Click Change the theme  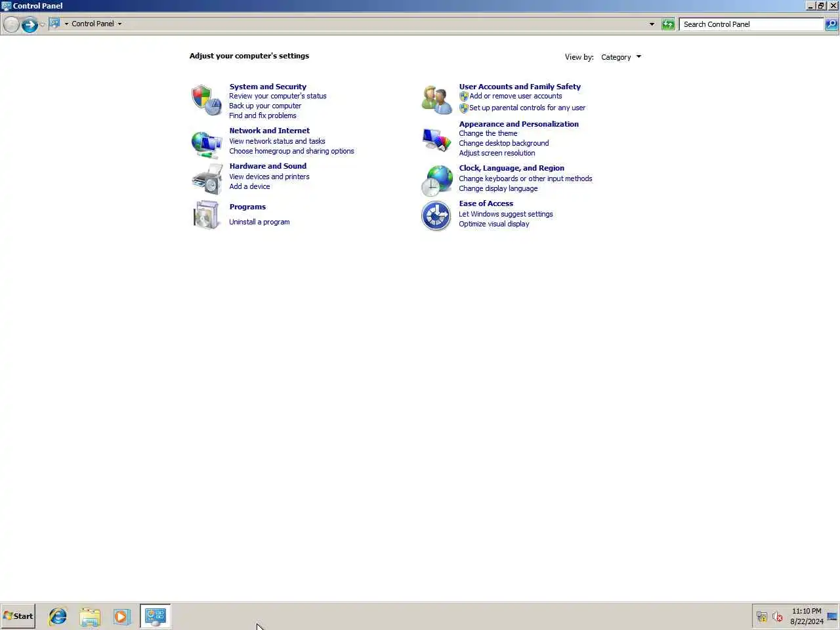click(x=488, y=133)
